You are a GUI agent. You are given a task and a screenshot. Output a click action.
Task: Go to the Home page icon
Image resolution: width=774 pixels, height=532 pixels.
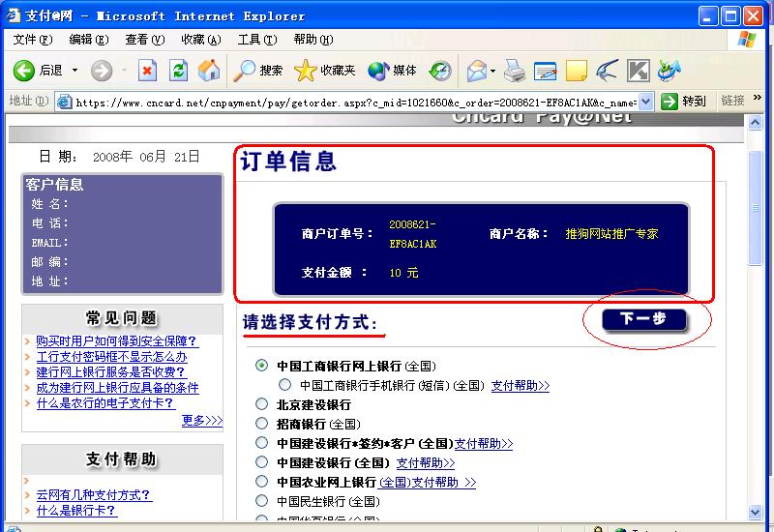point(209,70)
